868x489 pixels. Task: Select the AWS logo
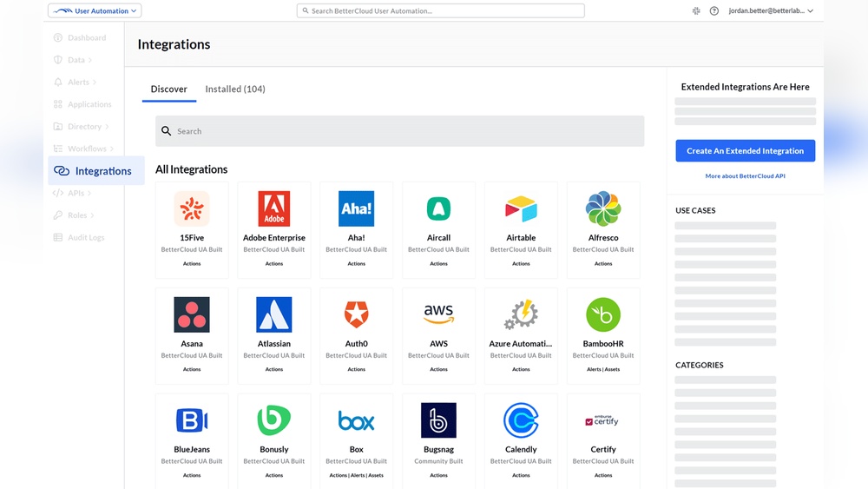438,314
